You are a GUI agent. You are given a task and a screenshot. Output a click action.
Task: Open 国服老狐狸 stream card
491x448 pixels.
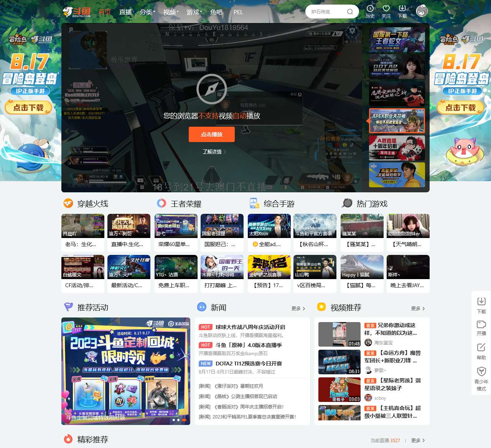[222, 233]
